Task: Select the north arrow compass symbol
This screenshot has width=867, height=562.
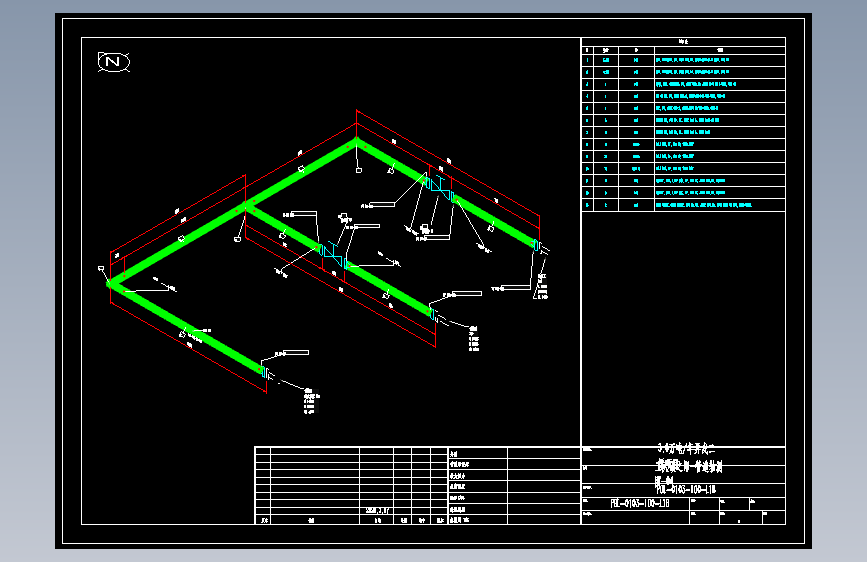Action: [x=114, y=62]
